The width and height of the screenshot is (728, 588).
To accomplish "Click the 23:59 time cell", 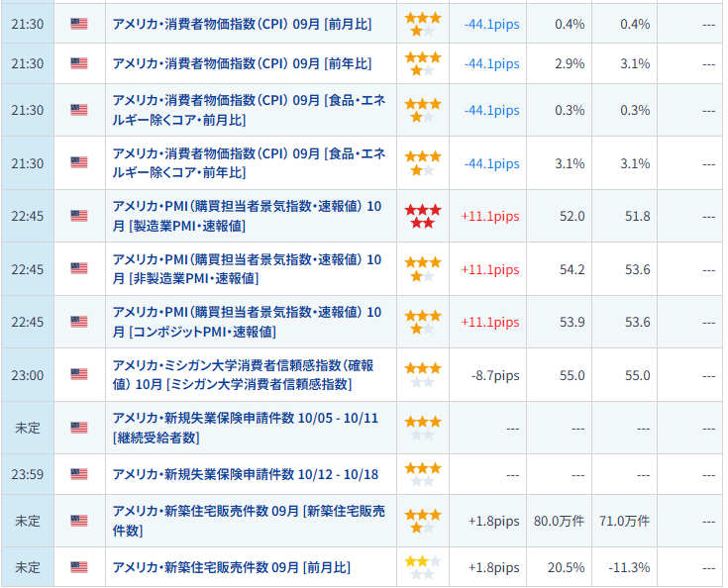I will coord(28,474).
